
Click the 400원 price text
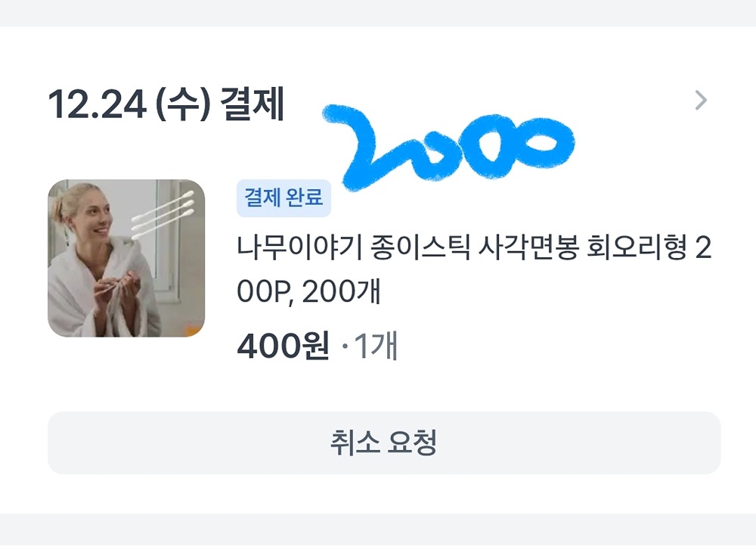click(x=283, y=346)
